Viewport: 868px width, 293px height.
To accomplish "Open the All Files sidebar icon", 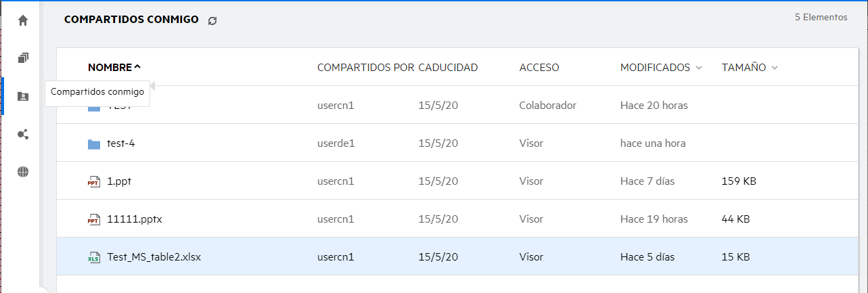I will point(23,58).
